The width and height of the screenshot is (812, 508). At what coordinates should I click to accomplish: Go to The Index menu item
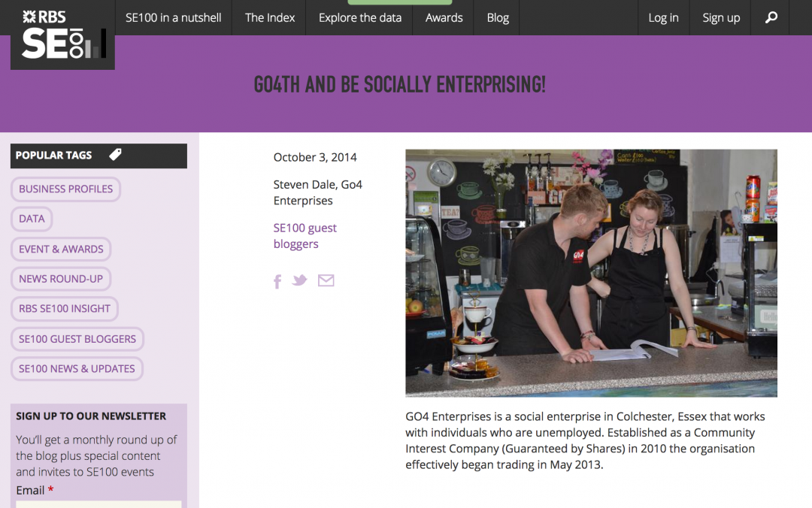click(x=269, y=17)
